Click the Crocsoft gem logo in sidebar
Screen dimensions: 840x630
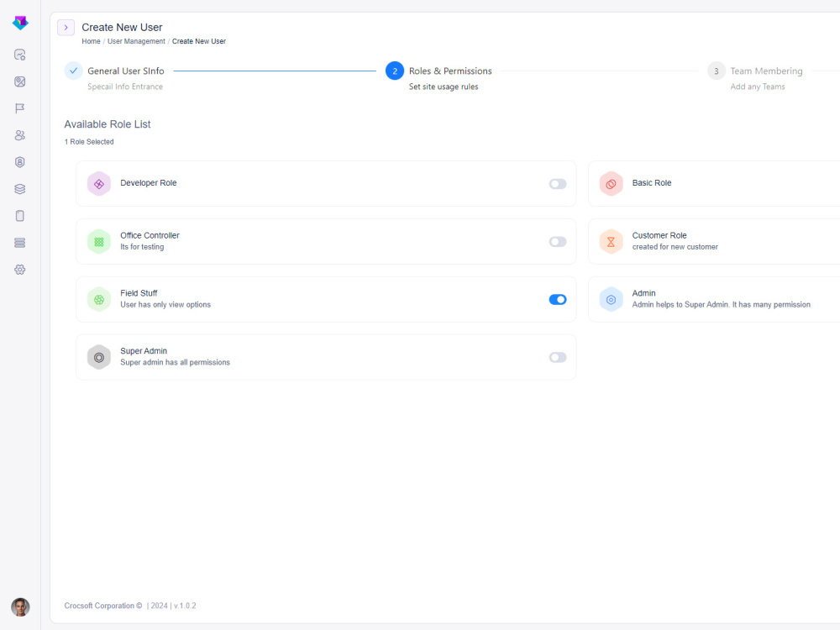[x=20, y=23]
